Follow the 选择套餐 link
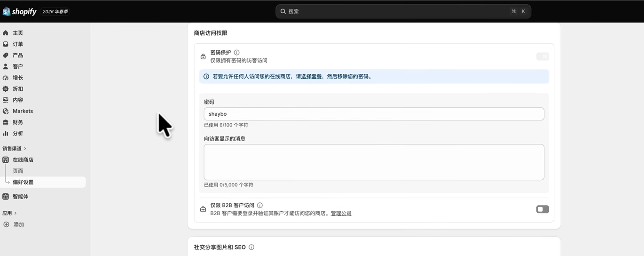Image resolution: width=644 pixels, height=256 pixels. click(x=311, y=77)
